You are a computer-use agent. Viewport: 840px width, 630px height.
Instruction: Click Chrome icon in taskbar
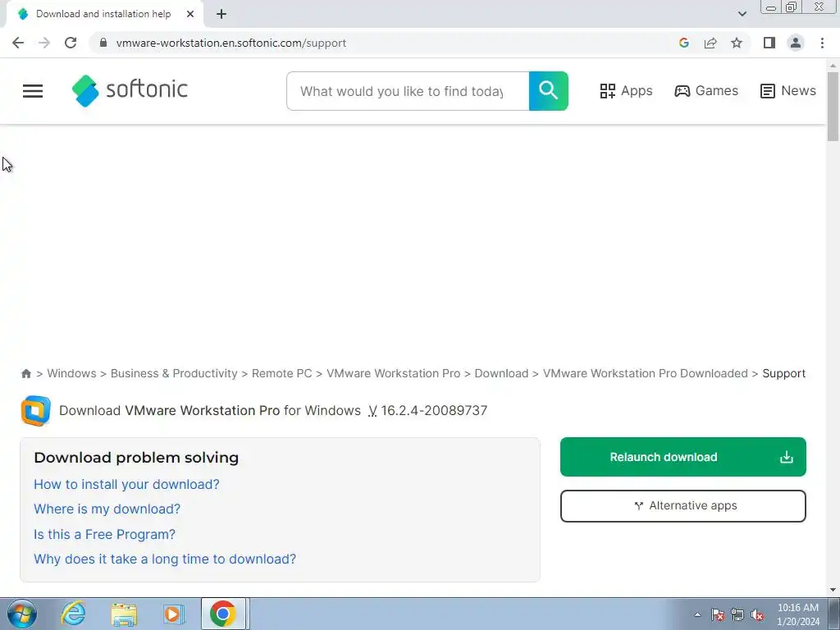[223, 614]
